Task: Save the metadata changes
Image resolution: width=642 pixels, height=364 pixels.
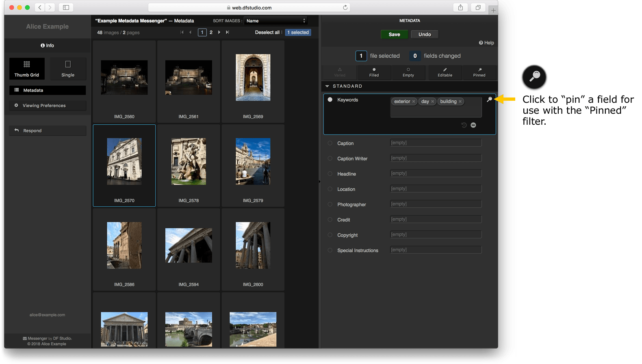Action: (394, 35)
